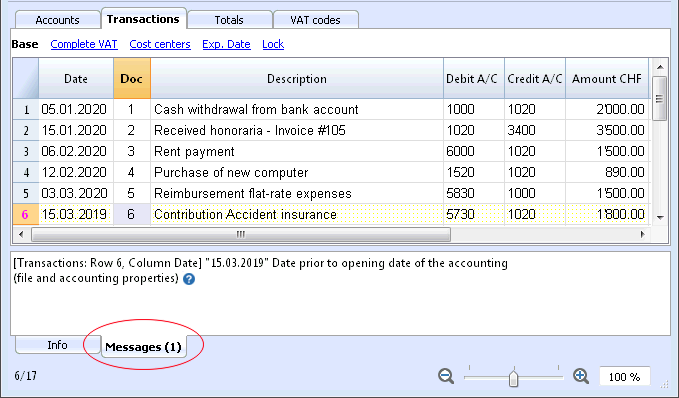Viewport: 679px width, 398px height.
Task: Select row header number 1
Action: (26, 109)
